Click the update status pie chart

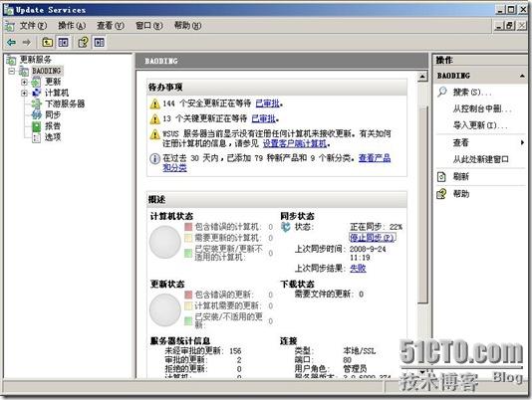(165, 309)
